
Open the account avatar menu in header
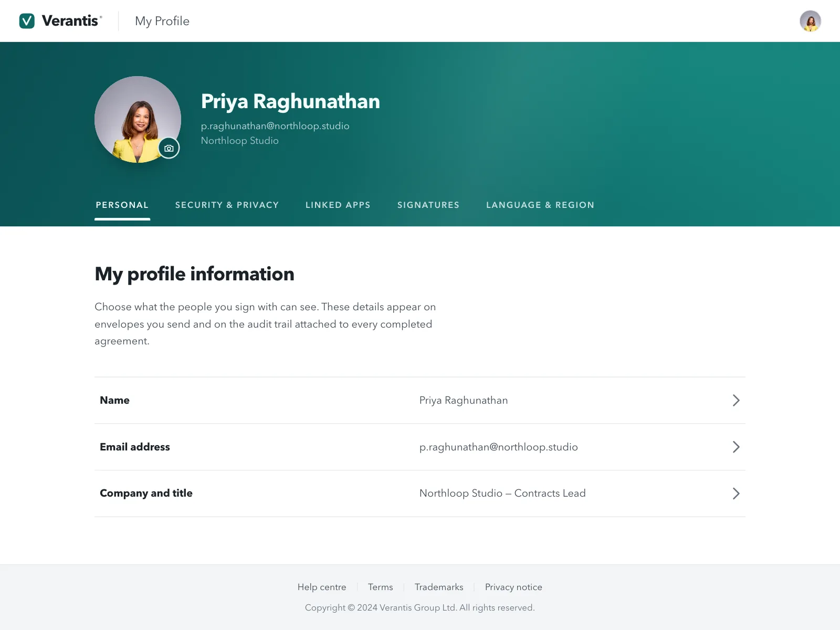click(810, 21)
